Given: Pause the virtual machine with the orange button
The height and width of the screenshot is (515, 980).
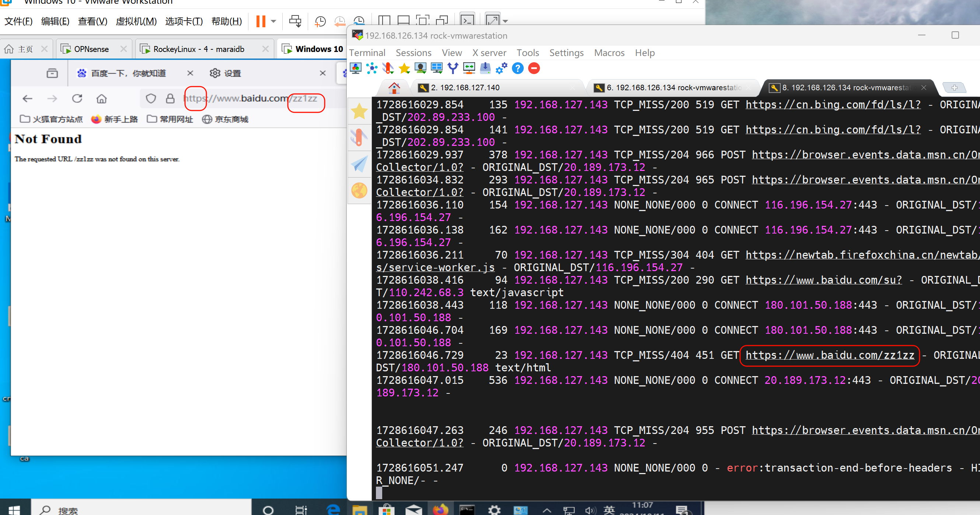Looking at the screenshot, I should (261, 21).
